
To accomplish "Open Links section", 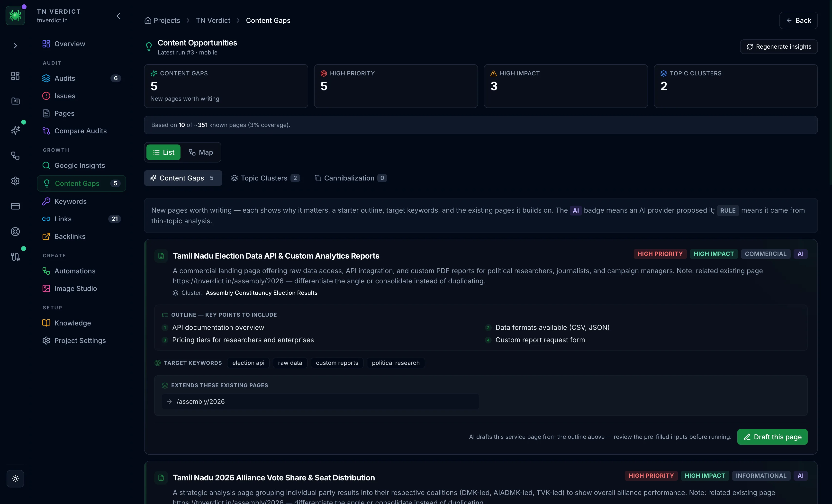I will [81, 219].
